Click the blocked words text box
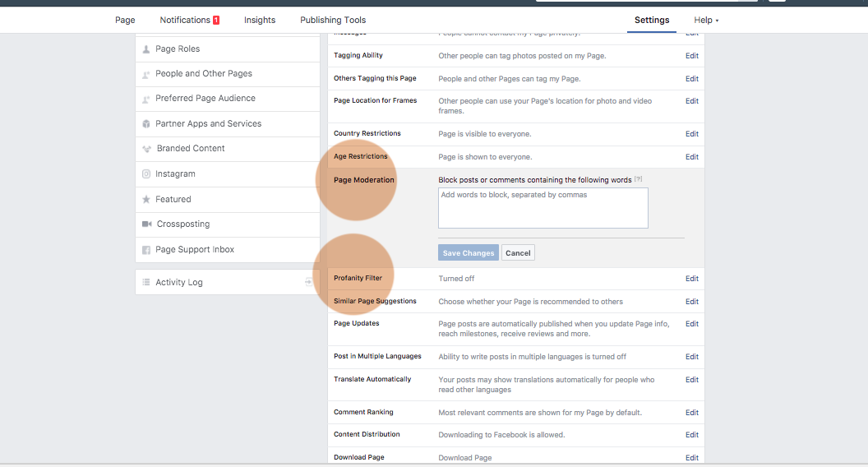Viewport: 868px width, 467px height. pos(543,208)
